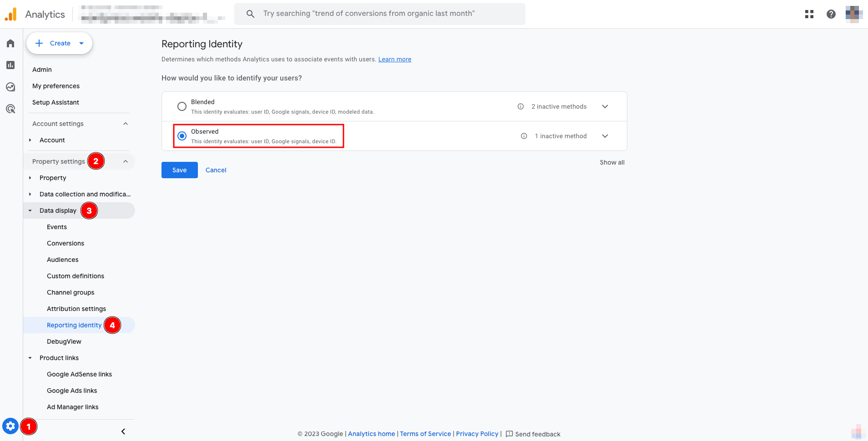
Task: Click the Admin gear icon
Action: point(10,426)
